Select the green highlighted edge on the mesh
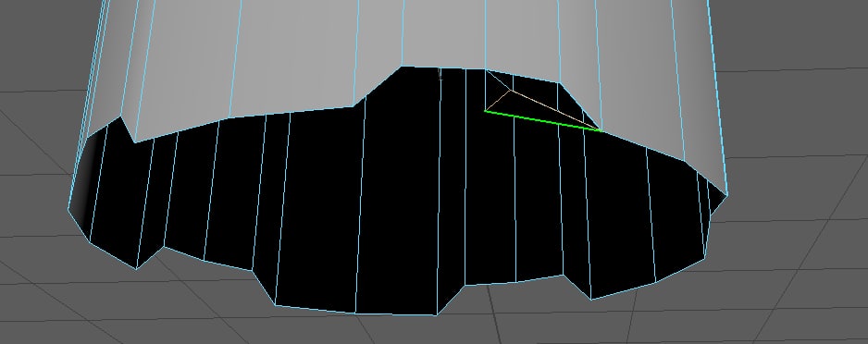This screenshot has width=868, height=344. 543,121
